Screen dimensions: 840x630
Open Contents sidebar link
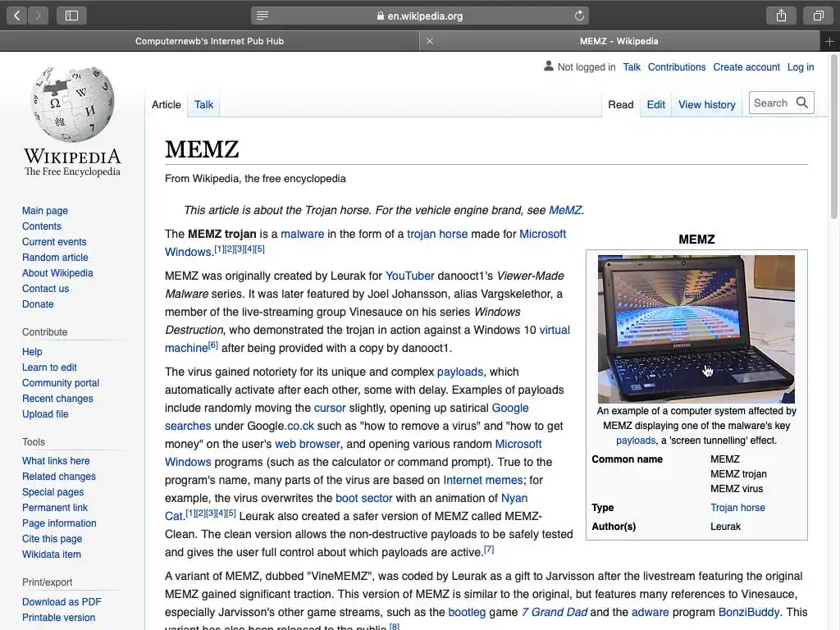42,226
